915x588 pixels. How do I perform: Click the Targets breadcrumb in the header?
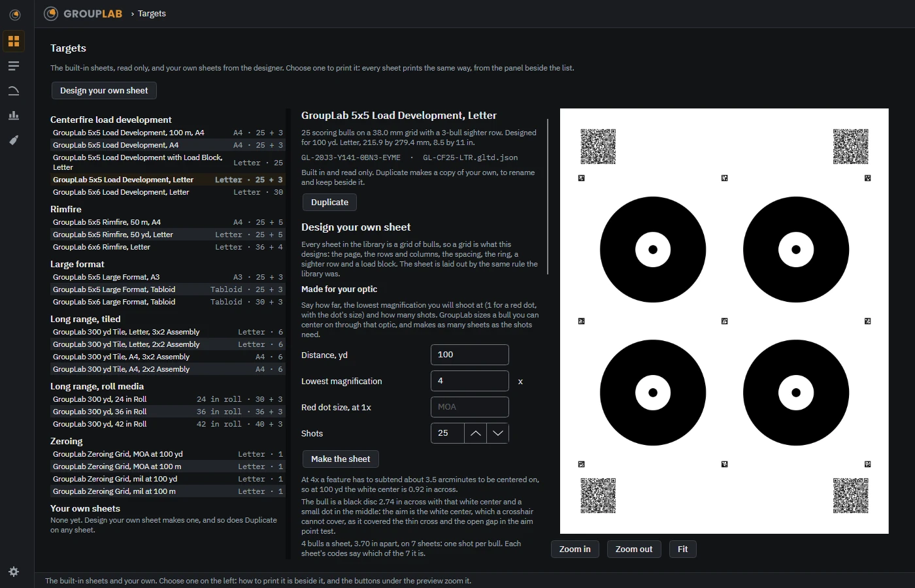152,14
